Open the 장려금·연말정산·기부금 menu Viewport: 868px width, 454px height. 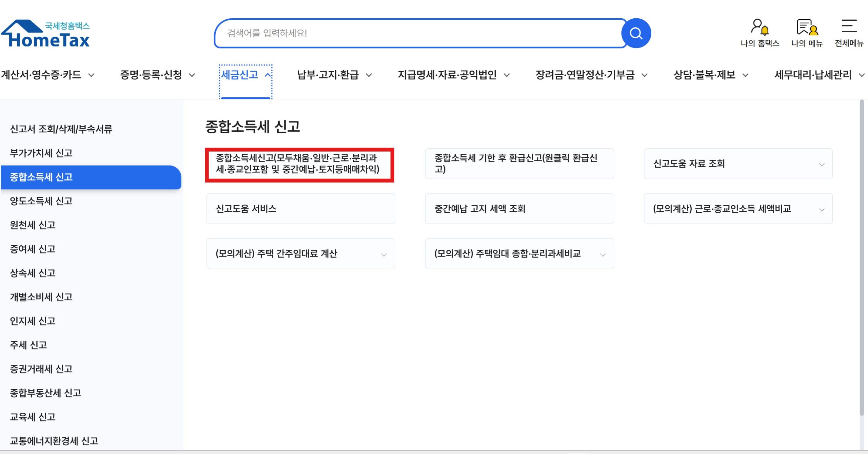(585, 75)
